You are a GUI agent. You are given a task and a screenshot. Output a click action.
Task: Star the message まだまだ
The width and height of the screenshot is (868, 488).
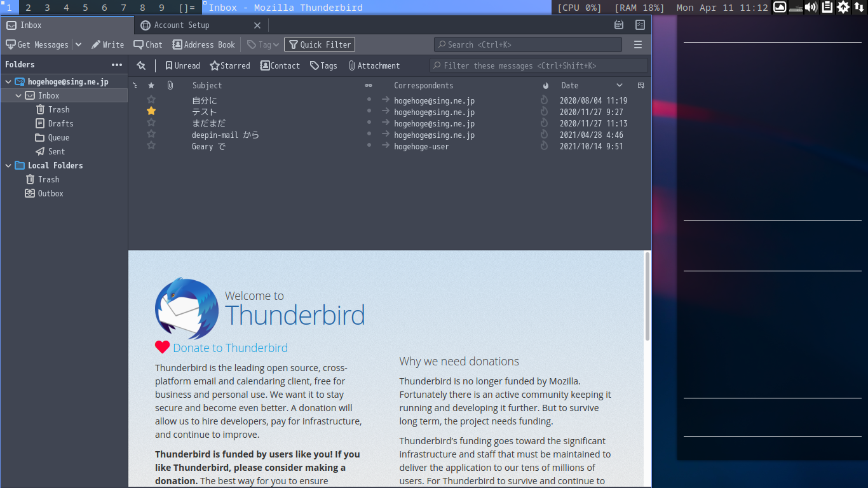(151, 123)
